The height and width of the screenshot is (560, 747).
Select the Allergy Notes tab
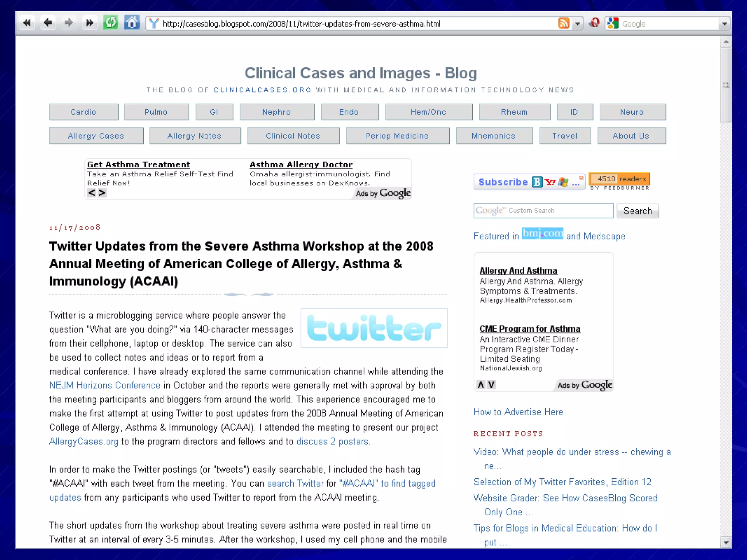194,136
